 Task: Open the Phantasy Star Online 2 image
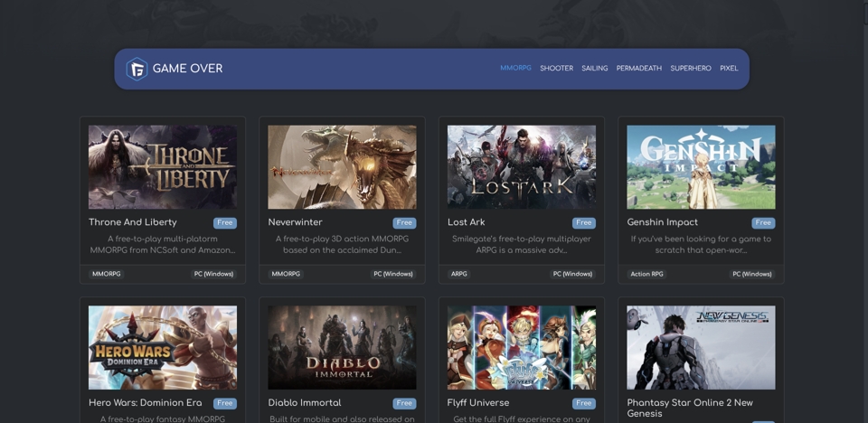click(701, 348)
